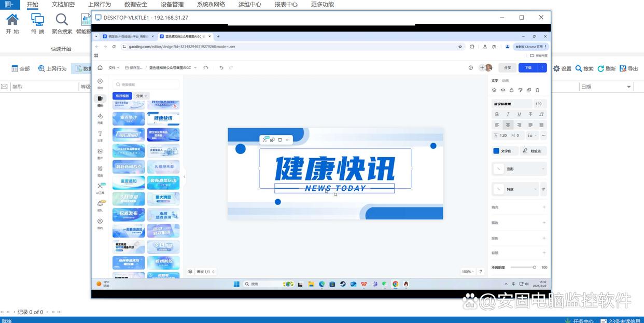Click the blue 下载 download button

(528, 67)
